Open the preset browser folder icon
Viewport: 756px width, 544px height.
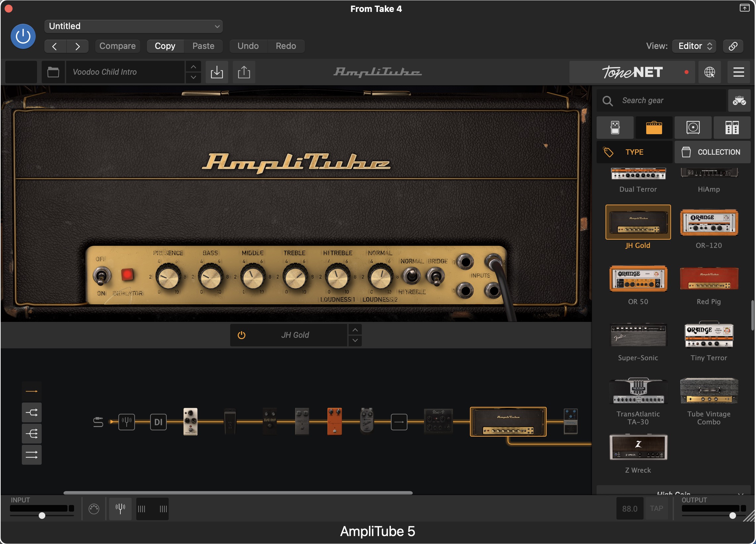click(53, 72)
